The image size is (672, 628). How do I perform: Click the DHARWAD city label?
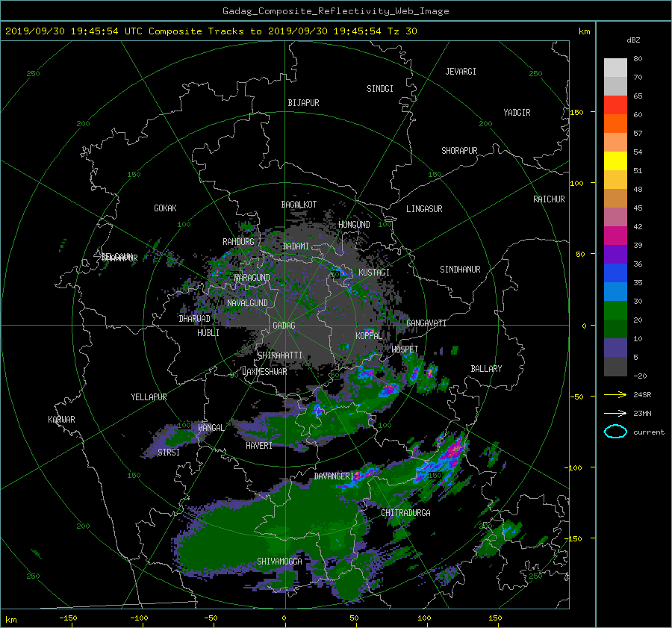click(195, 319)
